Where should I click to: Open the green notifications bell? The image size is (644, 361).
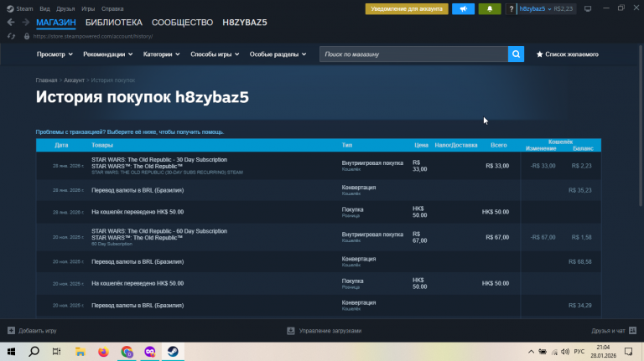click(x=490, y=9)
